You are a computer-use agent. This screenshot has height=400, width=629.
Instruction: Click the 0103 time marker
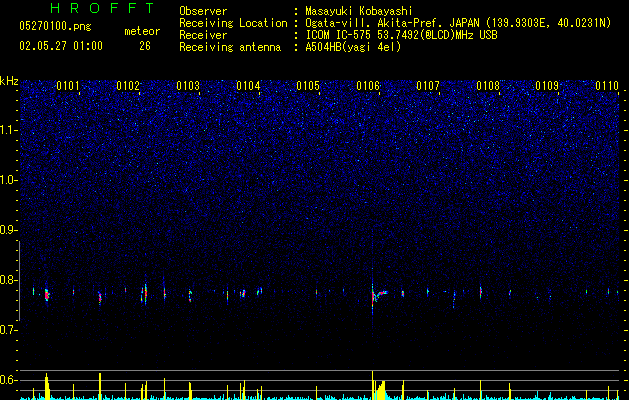[x=188, y=86]
